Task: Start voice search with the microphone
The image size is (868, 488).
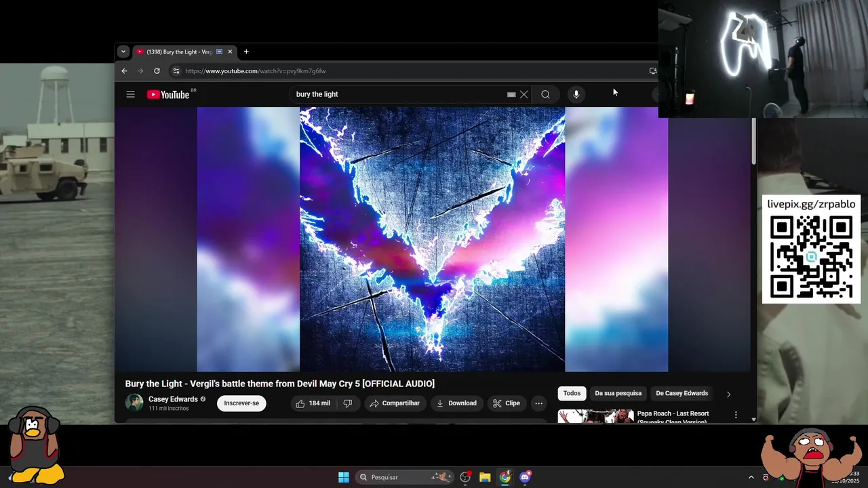Action: (576, 94)
